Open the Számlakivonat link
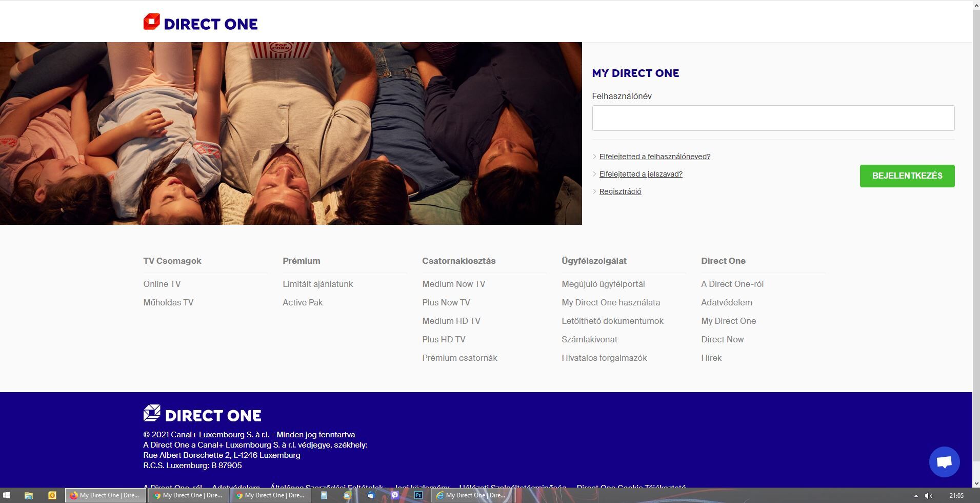The width and height of the screenshot is (980, 503). pos(590,339)
